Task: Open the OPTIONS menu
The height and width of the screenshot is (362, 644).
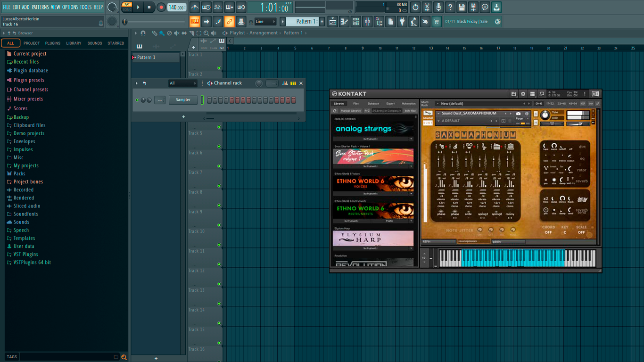Action: pyautogui.click(x=70, y=7)
